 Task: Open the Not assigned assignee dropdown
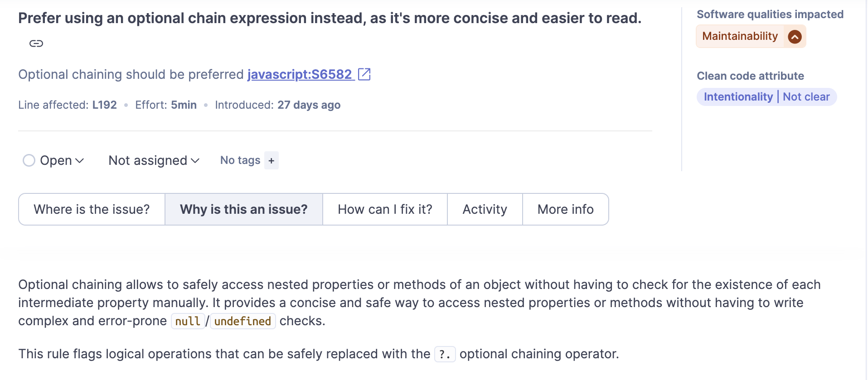(154, 161)
